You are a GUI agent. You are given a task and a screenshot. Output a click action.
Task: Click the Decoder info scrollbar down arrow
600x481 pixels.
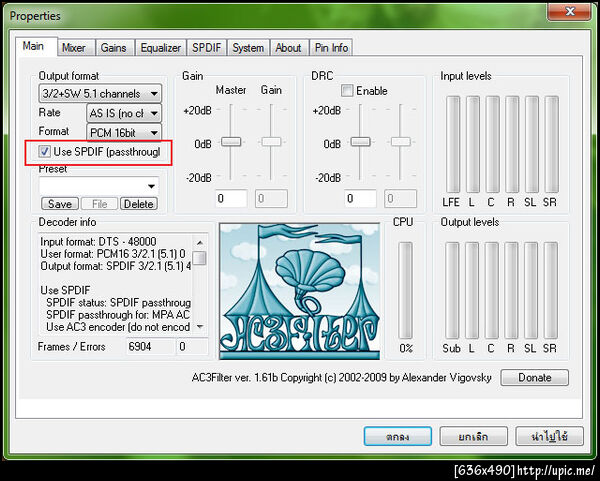[199, 326]
